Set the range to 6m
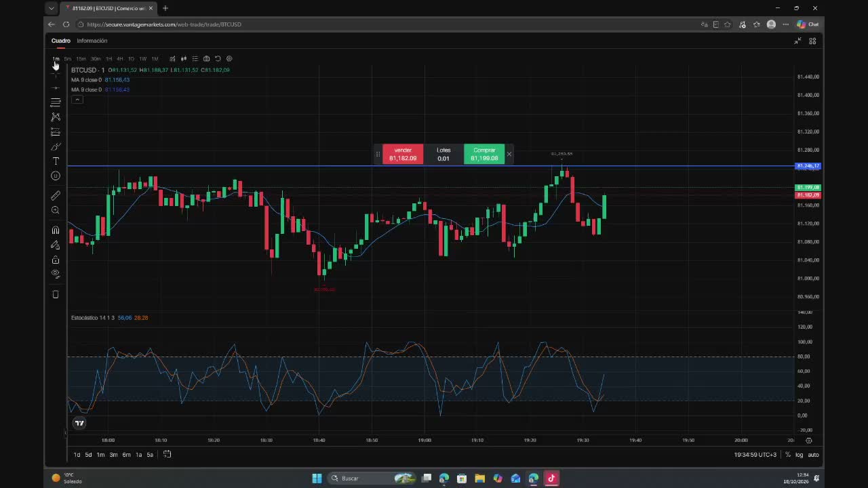 coord(126,455)
